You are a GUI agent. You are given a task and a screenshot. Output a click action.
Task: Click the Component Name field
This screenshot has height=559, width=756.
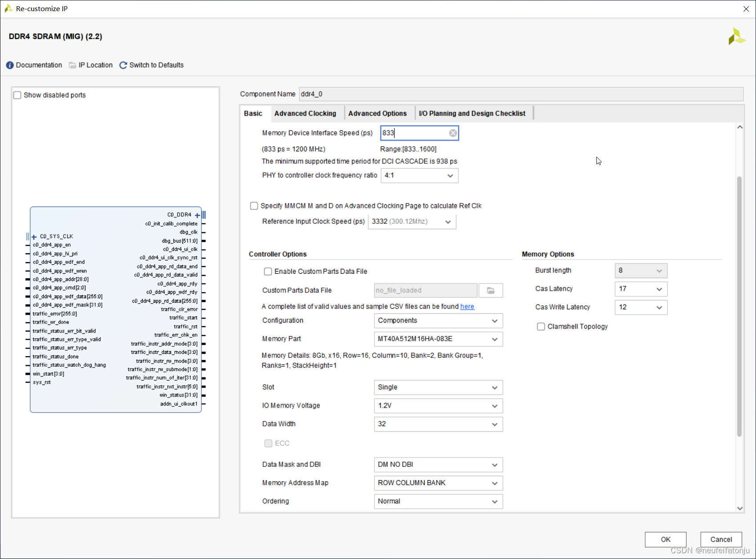click(521, 94)
